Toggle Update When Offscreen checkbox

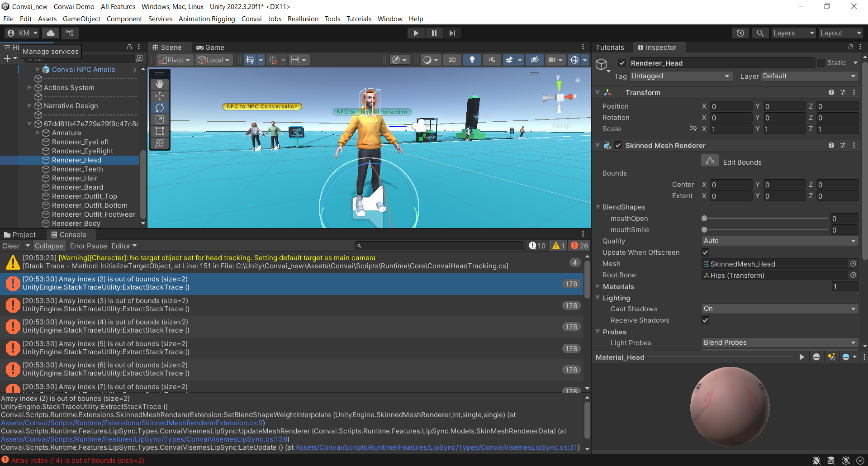click(706, 252)
